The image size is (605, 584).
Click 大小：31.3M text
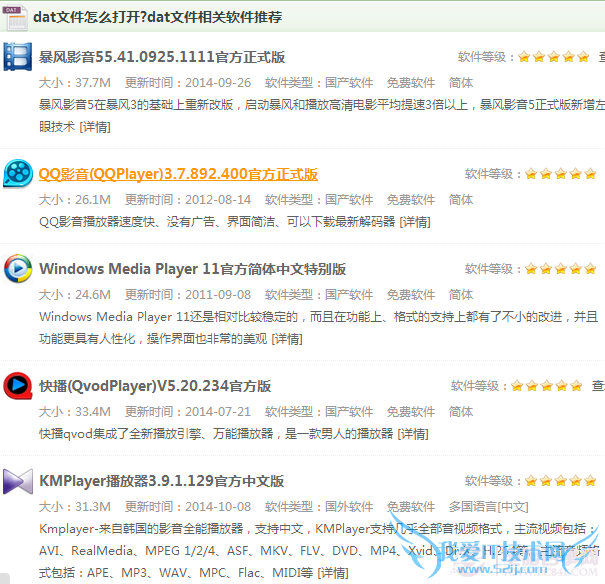[x=75, y=507]
